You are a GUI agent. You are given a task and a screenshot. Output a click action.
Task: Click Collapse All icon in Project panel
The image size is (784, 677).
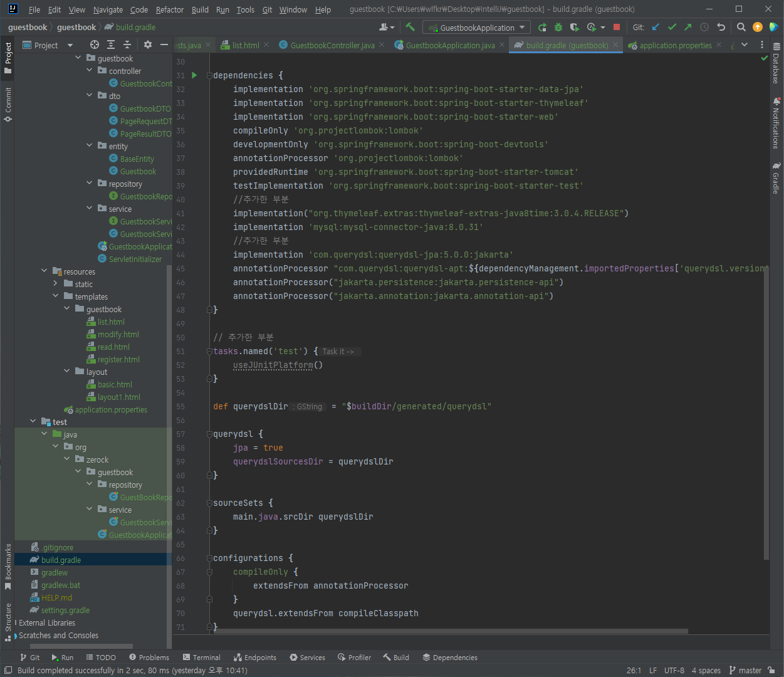pyautogui.click(x=127, y=45)
